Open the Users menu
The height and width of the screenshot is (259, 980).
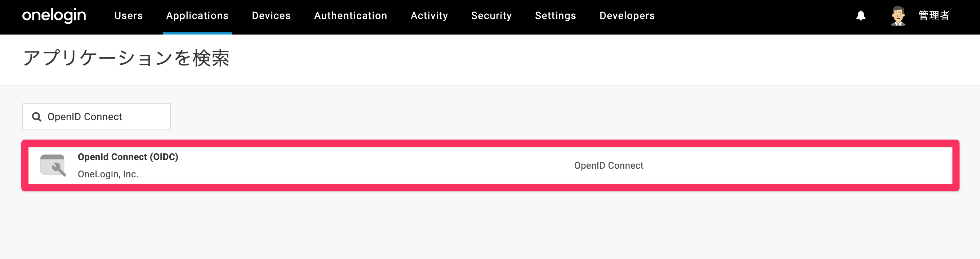129,15
